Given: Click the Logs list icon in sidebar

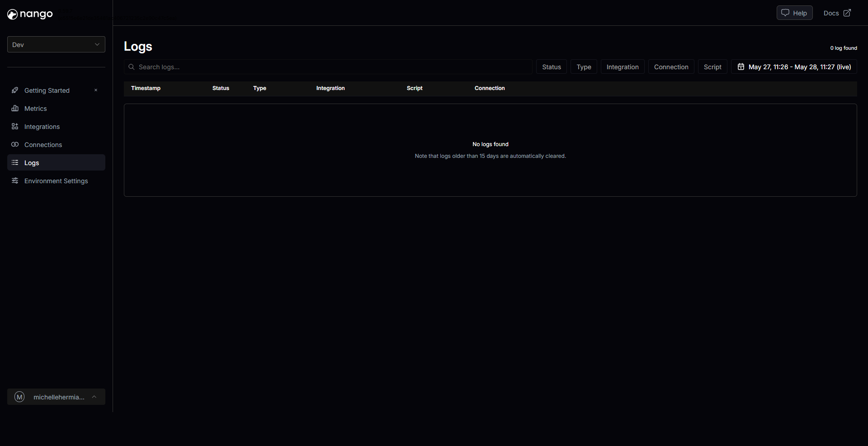Looking at the screenshot, I should point(15,162).
